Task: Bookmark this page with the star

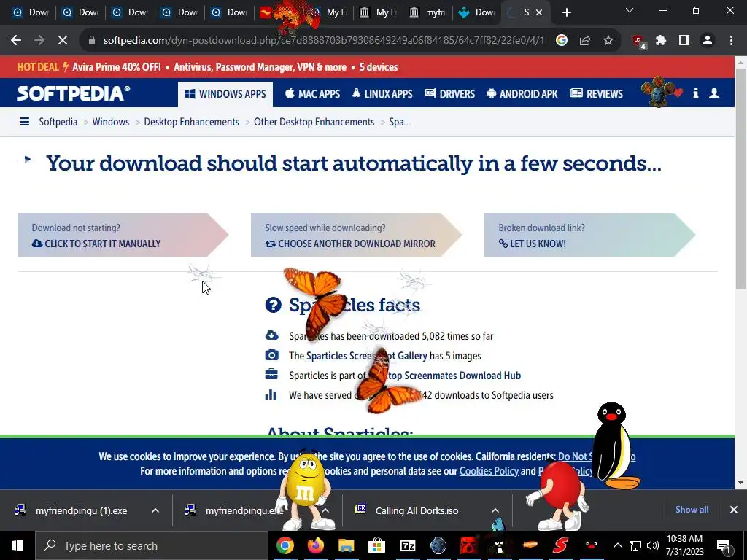Action: click(x=608, y=41)
